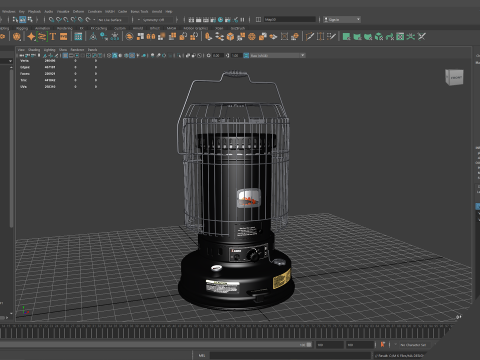Open the viewport color space dropdown
This screenshot has height=360, width=480.
tap(277, 55)
